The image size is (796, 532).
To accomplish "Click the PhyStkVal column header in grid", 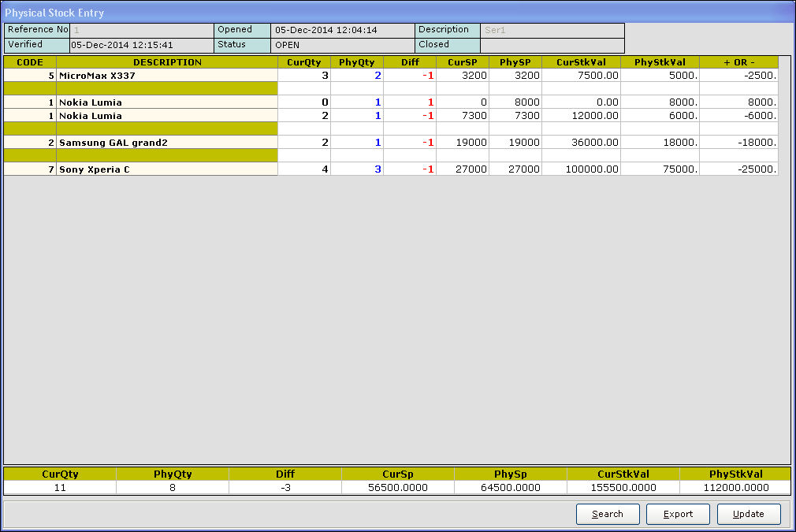I will click(x=660, y=62).
